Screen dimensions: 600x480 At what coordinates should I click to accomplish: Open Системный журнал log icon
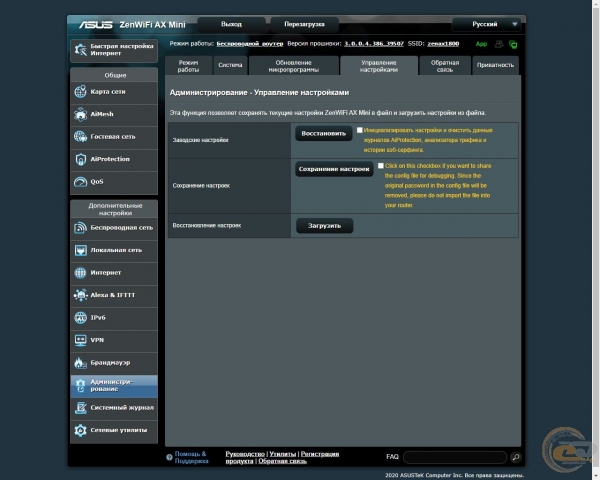pyautogui.click(x=80, y=408)
